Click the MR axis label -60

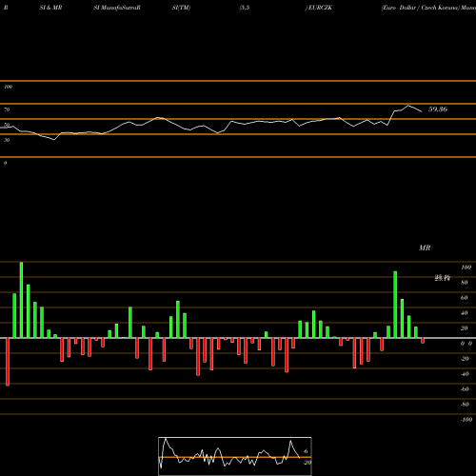coord(465,389)
